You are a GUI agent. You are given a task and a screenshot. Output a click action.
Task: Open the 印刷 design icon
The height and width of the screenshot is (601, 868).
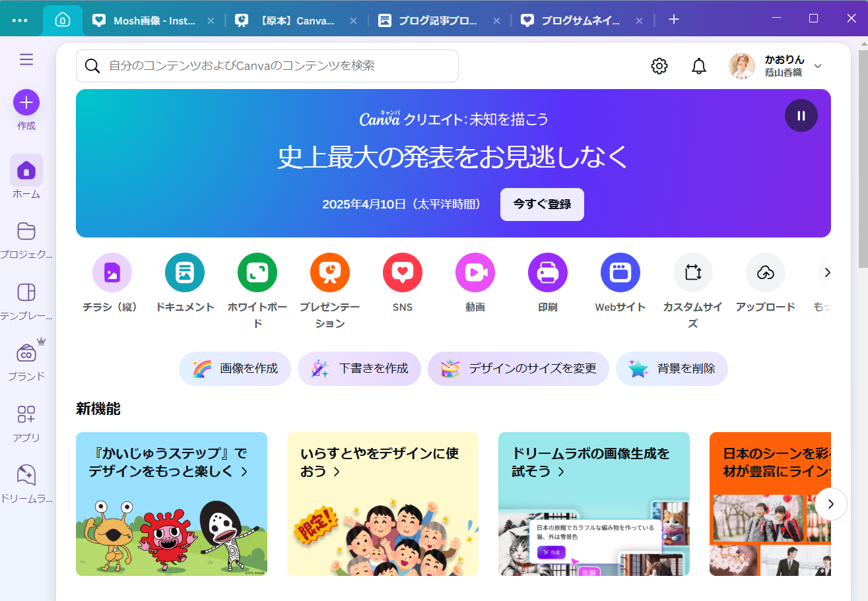(x=547, y=272)
